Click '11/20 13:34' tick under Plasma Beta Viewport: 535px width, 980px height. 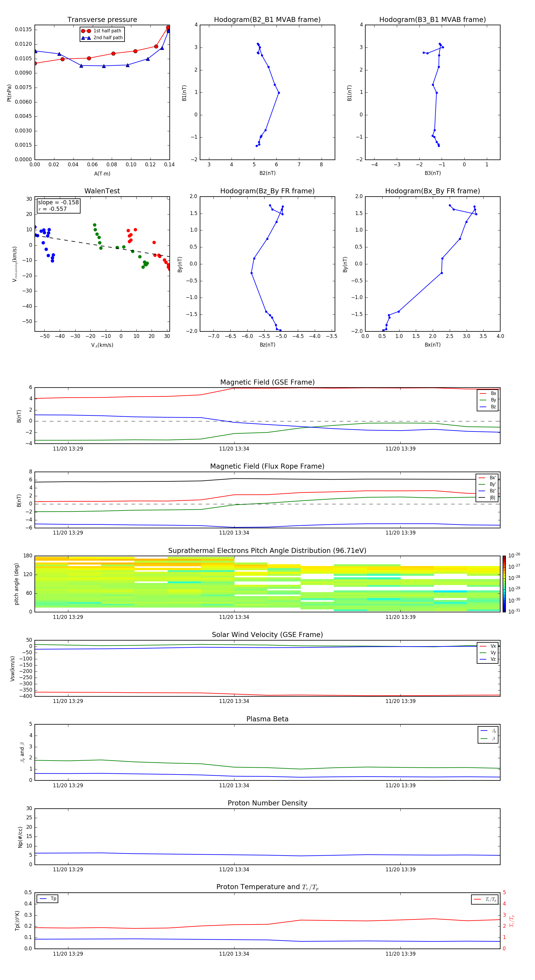(x=234, y=785)
